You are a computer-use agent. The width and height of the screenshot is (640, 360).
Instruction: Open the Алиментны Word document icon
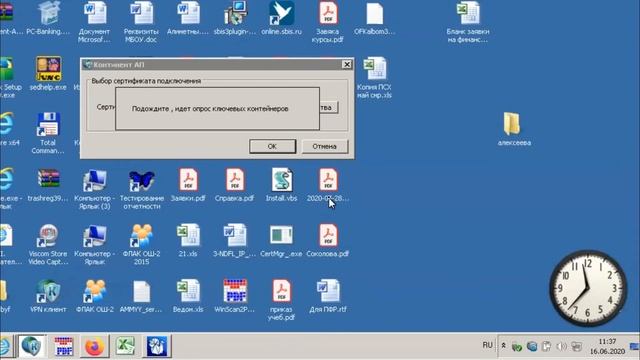[188, 18]
